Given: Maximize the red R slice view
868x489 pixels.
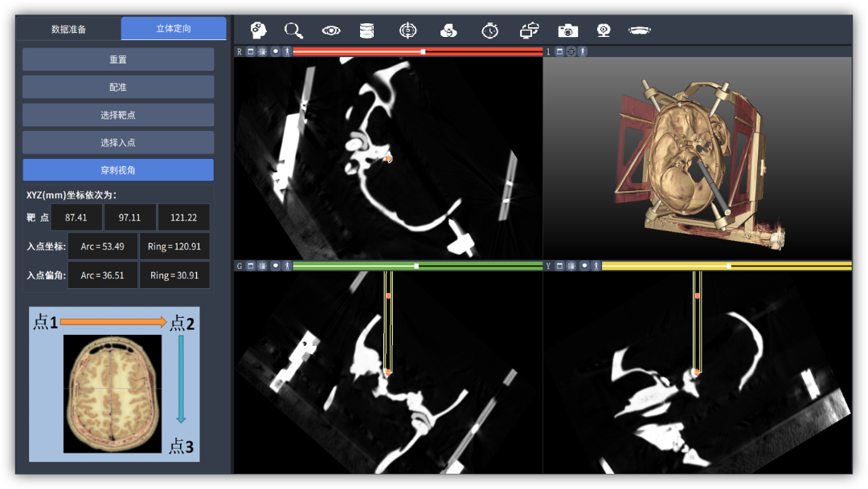Looking at the screenshot, I should 251,51.
